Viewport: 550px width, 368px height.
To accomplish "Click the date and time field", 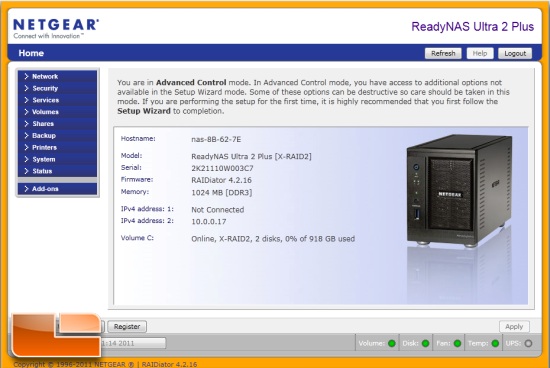I will tap(133, 343).
